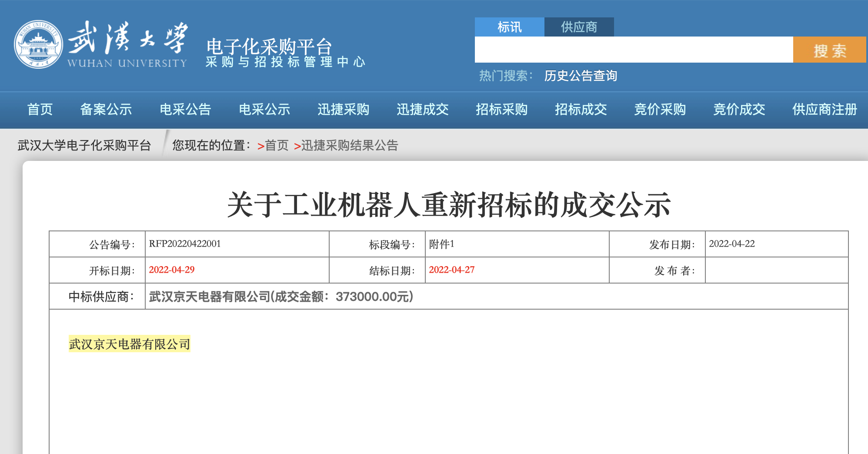Image resolution: width=868 pixels, height=454 pixels.
Task: Open the 迅捷成交 menu item
Action: coord(423,109)
